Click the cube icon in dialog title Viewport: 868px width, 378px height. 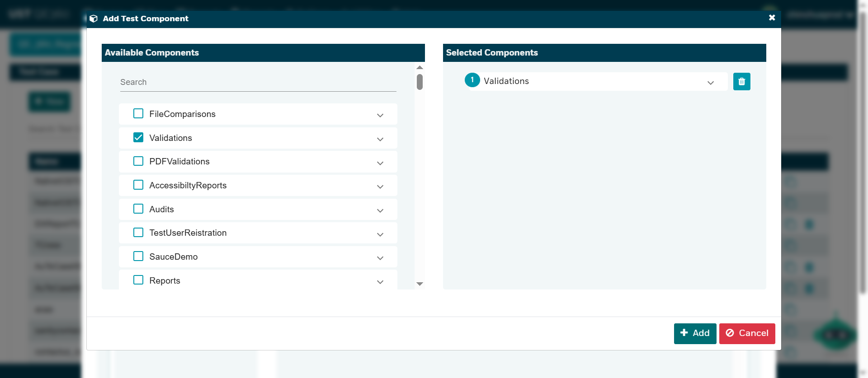(x=94, y=19)
